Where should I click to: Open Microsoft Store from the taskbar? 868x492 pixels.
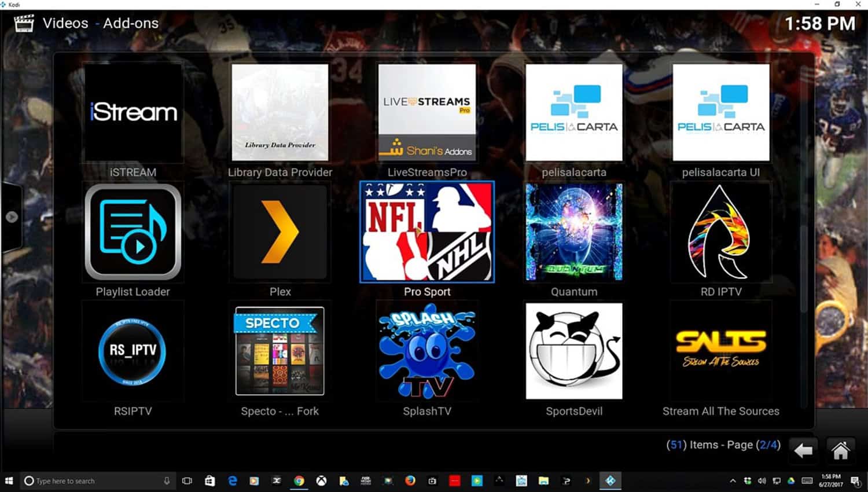pos(210,480)
